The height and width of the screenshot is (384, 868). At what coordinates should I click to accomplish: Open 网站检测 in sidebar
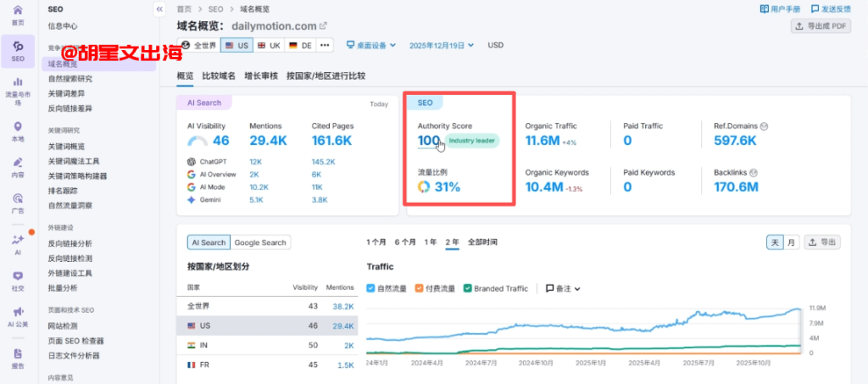pos(63,326)
